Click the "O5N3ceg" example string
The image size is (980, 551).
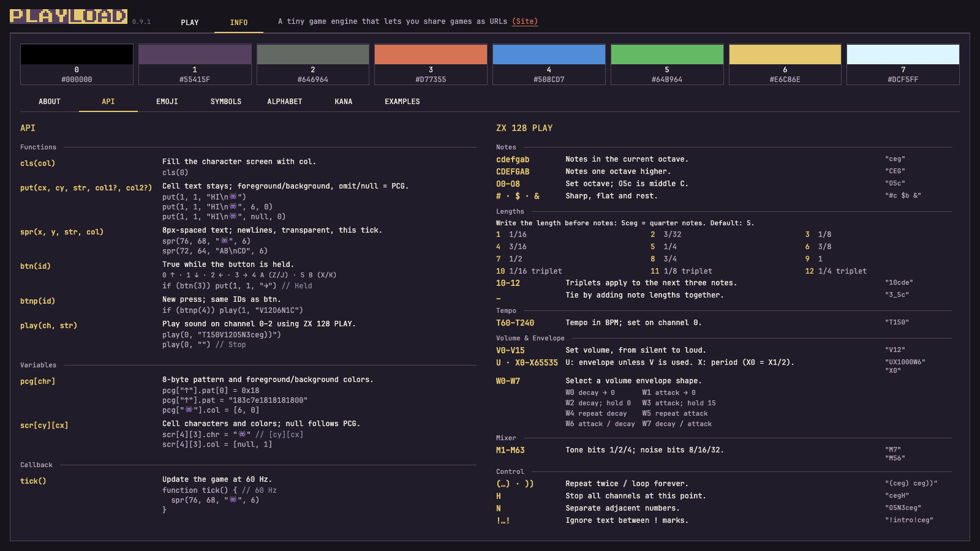click(903, 508)
